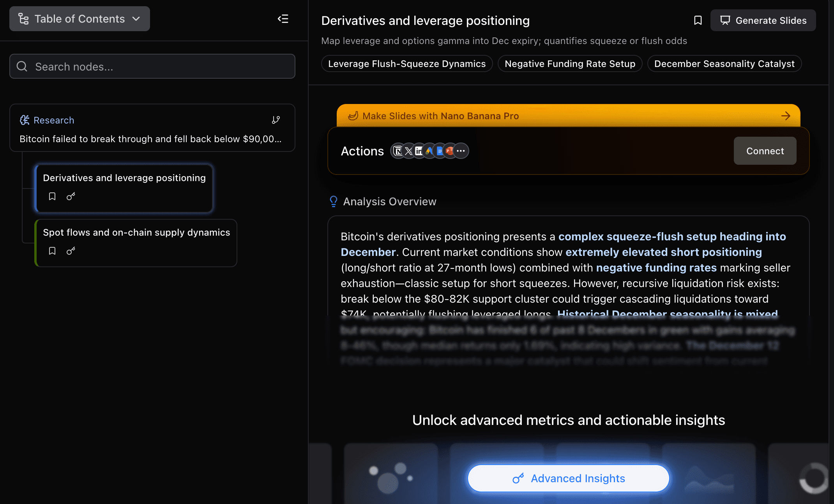Open December Seasonality Catalyst tag

click(724, 64)
